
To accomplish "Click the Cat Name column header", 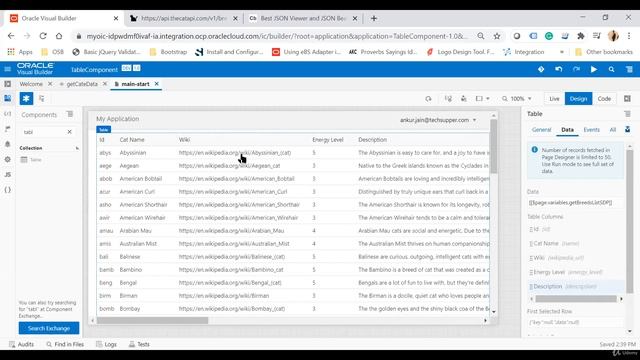I will click(132, 140).
